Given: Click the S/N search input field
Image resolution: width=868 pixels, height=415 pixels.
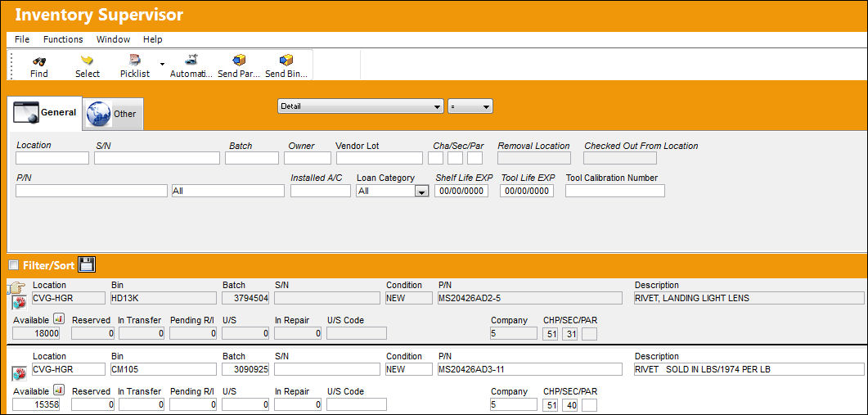Looking at the screenshot, I should point(156,158).
